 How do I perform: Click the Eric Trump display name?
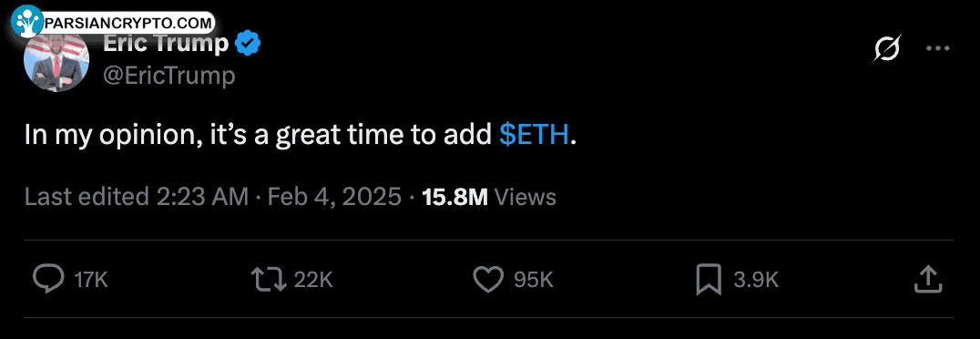pos(166,45)
